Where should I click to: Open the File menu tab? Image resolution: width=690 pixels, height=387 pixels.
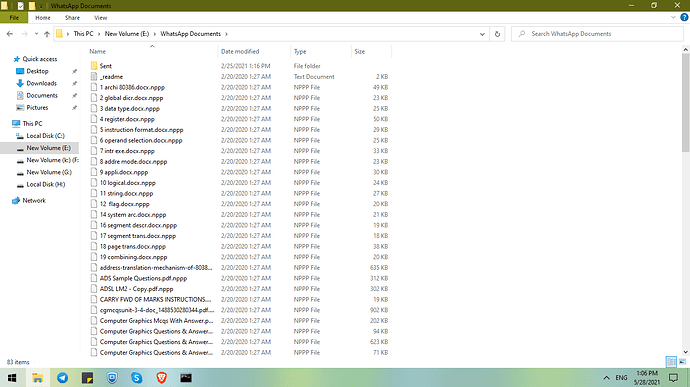point(14,18)
